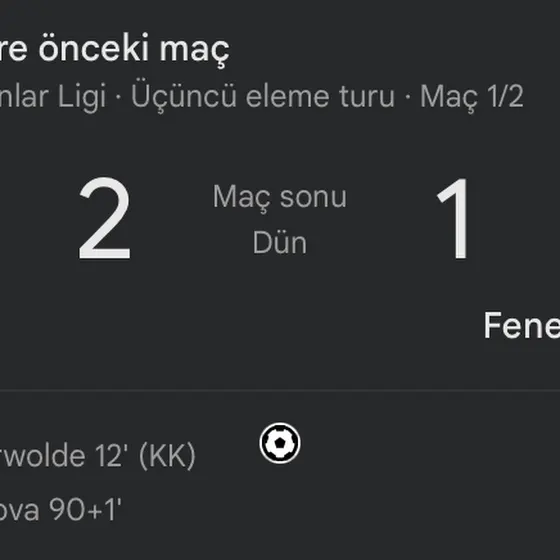Click the home team score 2
The image size is (560, 560).
pos(105,218)
